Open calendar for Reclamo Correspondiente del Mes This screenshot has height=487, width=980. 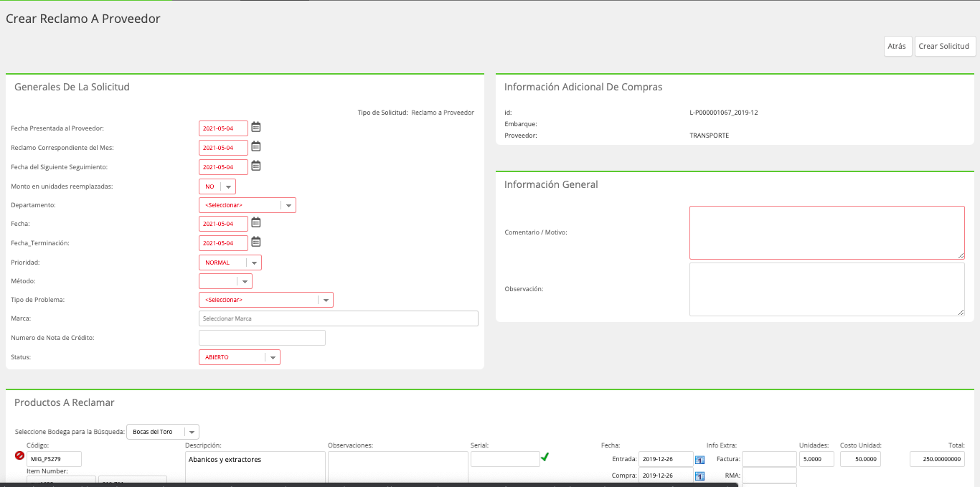coord(256,146)
